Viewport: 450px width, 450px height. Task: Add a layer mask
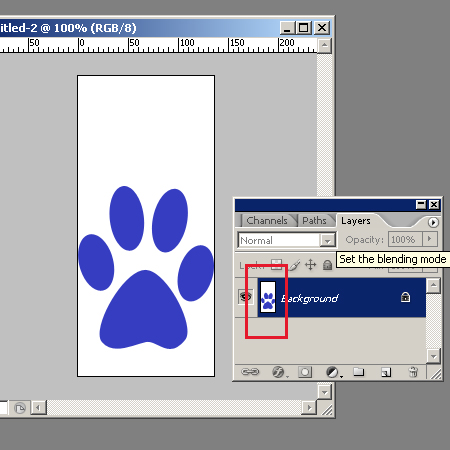(305, 372)
